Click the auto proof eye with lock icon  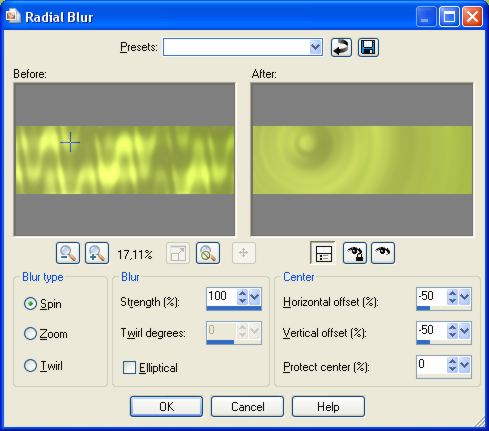point(355,253)
